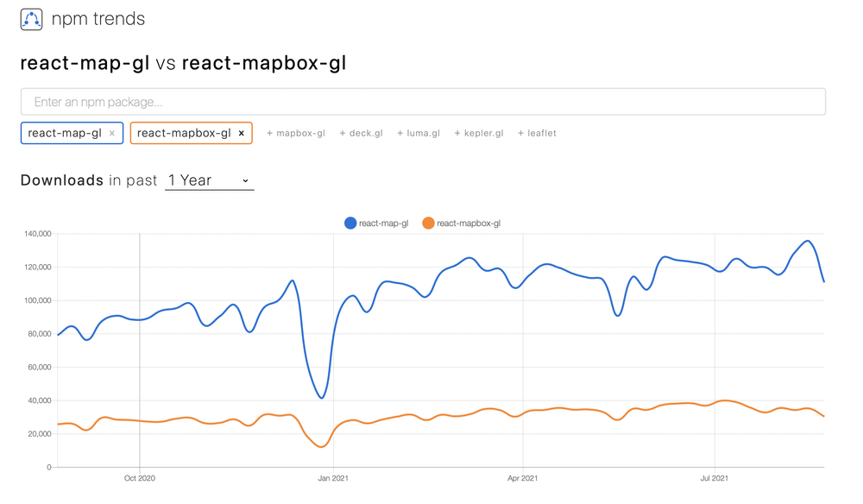Select the react-mapbox-gl package tag

tap(184, 134)
